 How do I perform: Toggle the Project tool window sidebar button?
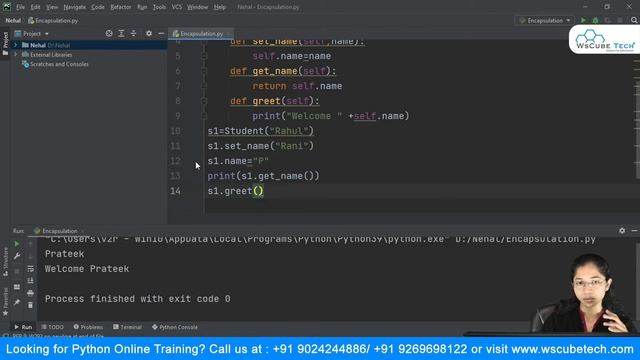pos(5,44)
